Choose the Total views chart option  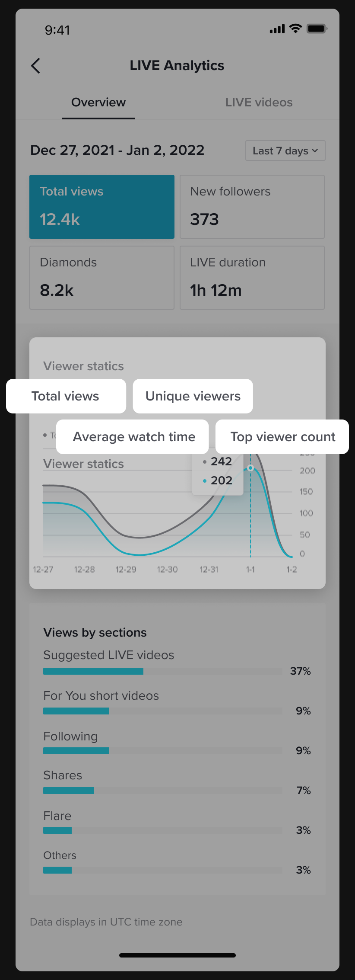(66, 396)
